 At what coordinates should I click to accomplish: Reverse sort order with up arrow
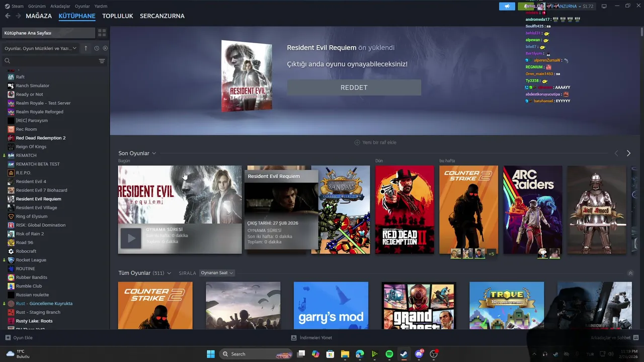pos(86,48)
